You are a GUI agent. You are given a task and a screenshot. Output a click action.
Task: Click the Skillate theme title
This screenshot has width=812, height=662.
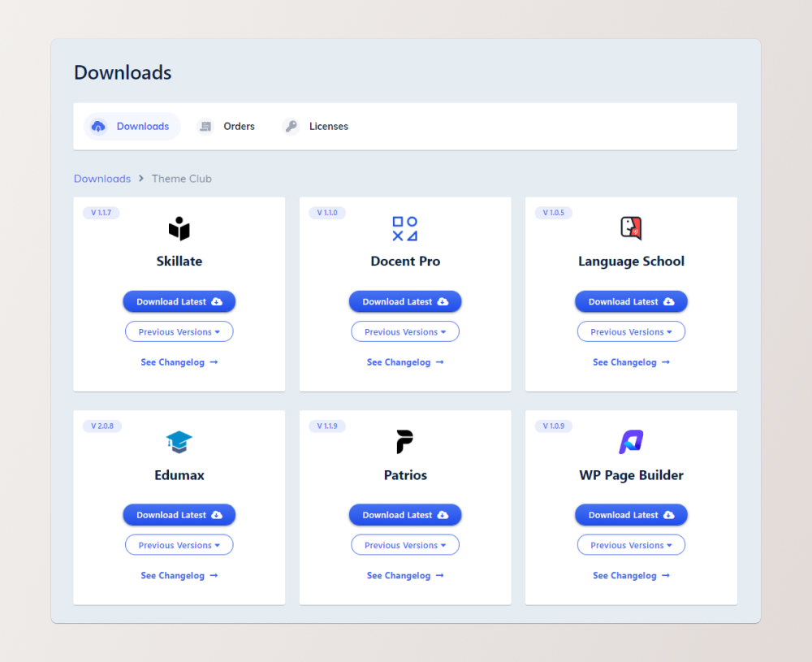coord(179,261)
